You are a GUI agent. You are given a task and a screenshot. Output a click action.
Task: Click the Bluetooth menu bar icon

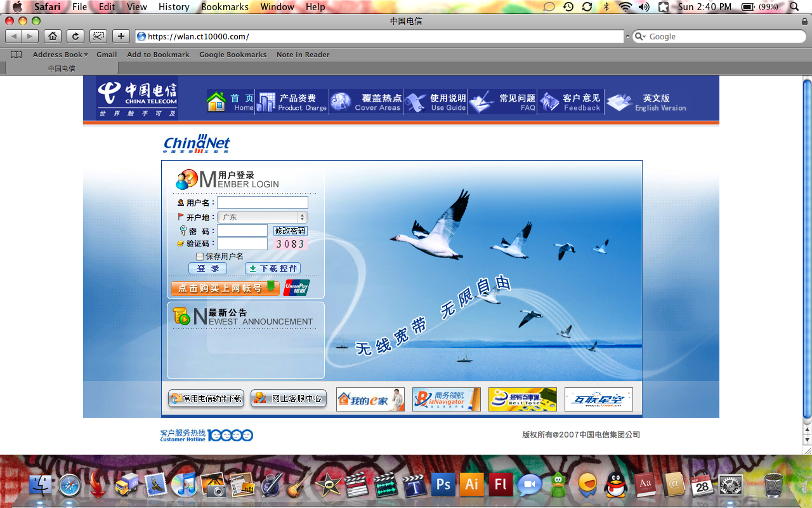point(606,7)
